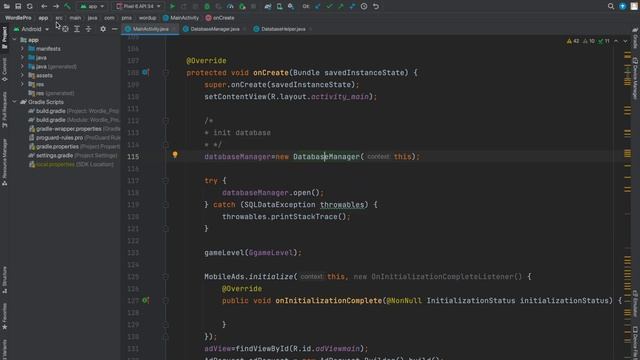Open the app run configuration dropdown
The width and height of the screenshot is (640, 360).
[92, 7]
